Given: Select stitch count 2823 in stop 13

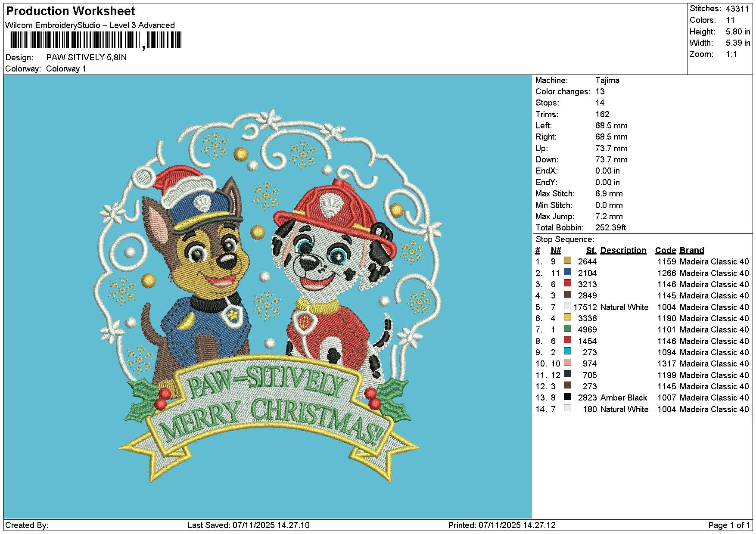Looking at the screenshot, I should 588,398.
